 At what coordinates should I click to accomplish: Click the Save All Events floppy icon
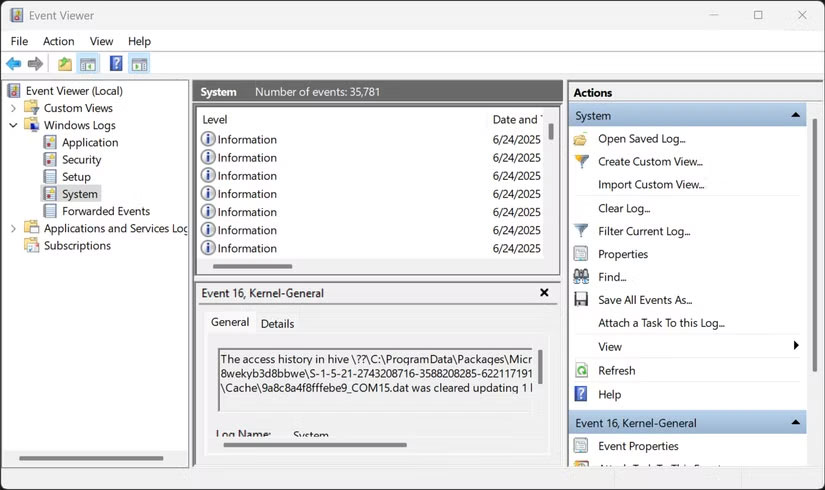[x=581, y=300]
